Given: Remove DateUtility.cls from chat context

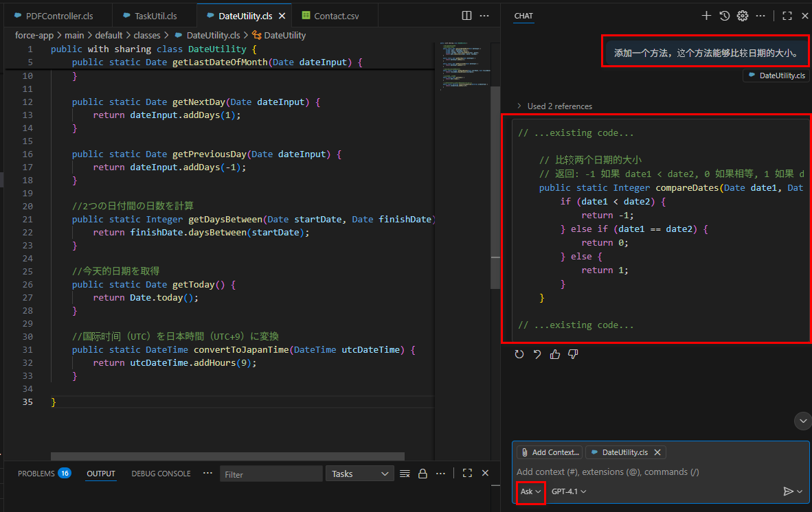Looking at the screenshot, I should coord(657,452).
